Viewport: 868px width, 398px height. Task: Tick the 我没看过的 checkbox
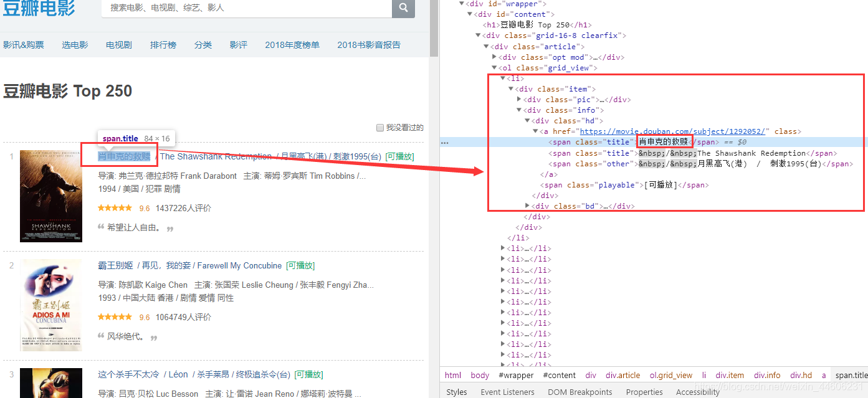pos(380,128)
